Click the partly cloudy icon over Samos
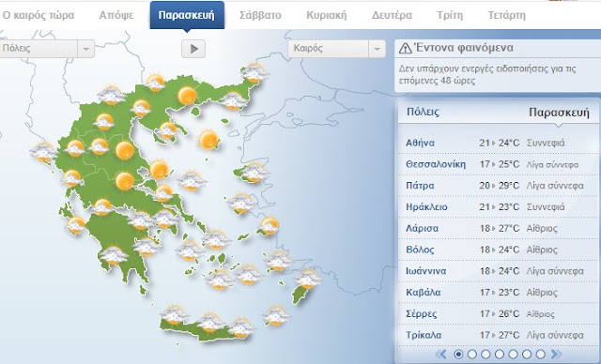Image resolution: width=601 pixels, height=364 pixels. 270,226
